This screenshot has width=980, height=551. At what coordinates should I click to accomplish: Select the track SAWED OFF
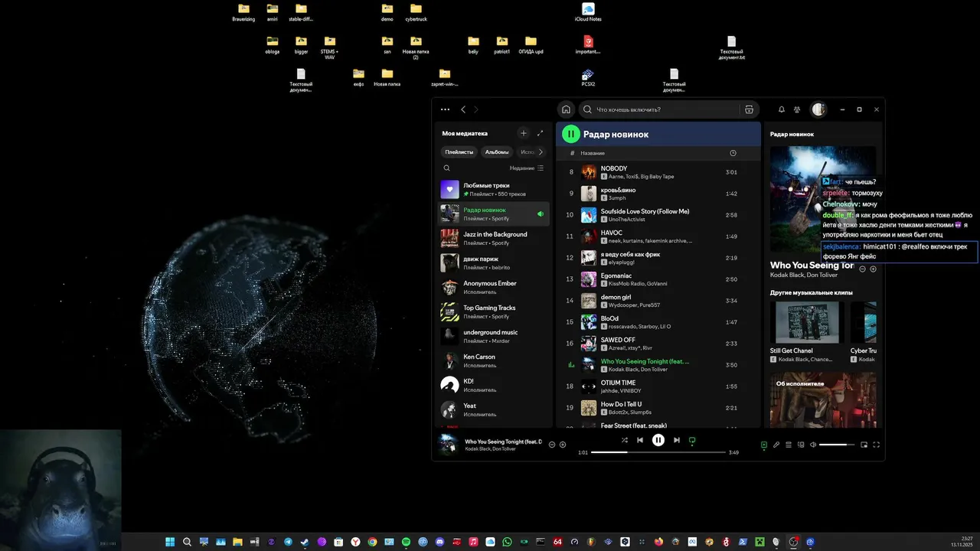[x=658, y=344]
